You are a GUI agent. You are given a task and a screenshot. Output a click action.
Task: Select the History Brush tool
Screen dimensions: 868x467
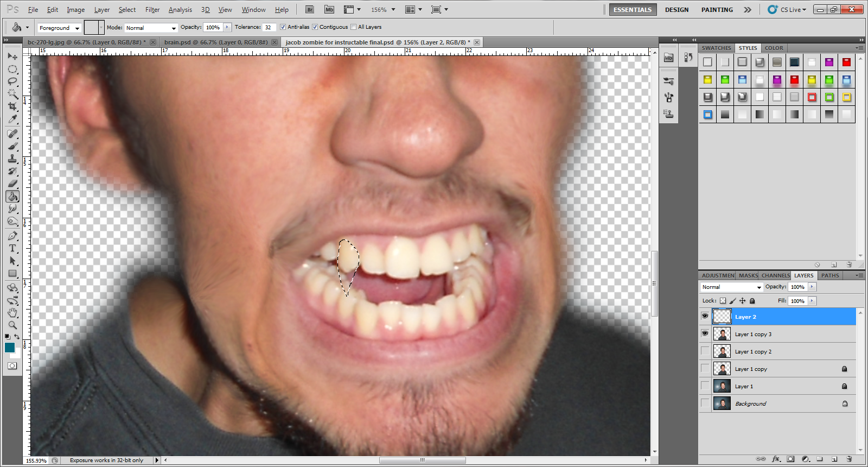click(12, 171)
